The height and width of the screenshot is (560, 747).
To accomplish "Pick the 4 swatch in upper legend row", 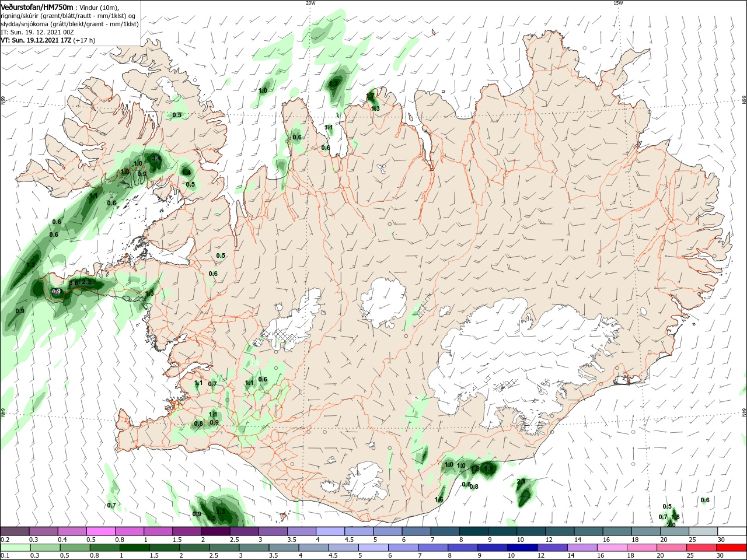I will click(329, 531).
